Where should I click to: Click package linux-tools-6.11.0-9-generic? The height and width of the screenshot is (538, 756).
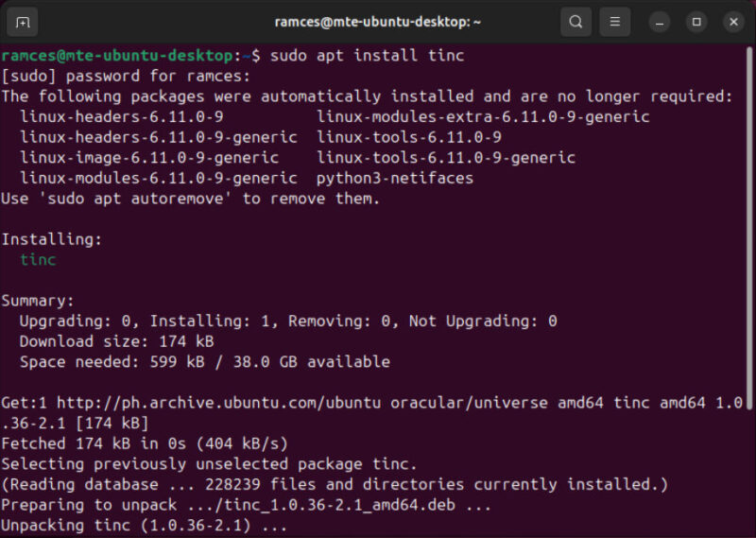click(x=446, y=157)
